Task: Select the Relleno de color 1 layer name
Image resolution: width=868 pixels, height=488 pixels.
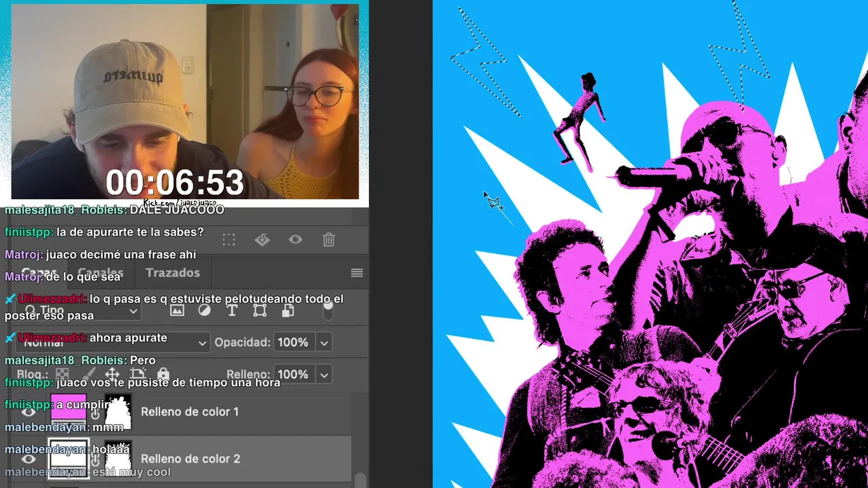Action: point(190,411)
